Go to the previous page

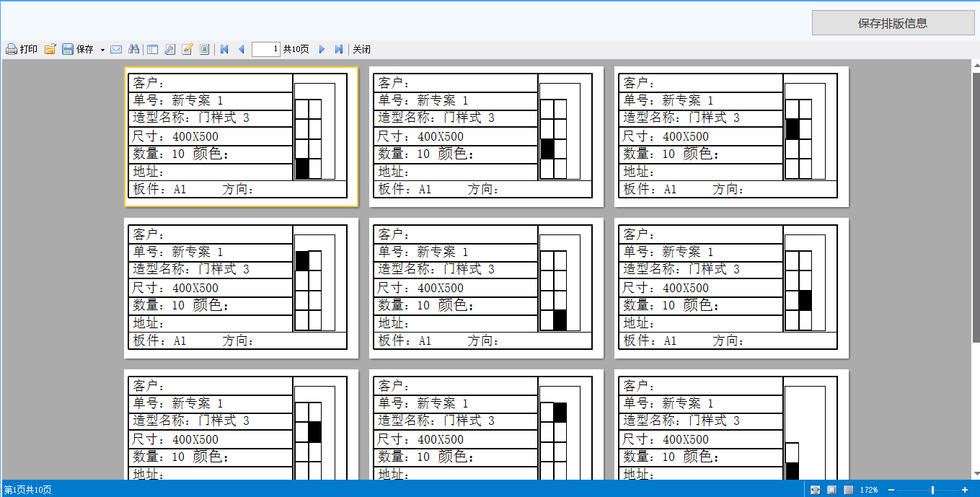point(242,49)
